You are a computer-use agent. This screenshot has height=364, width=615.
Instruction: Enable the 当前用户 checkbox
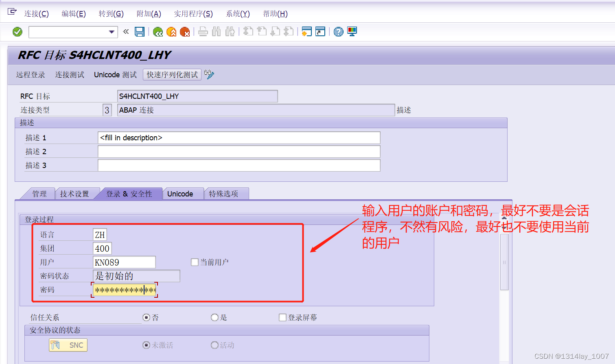[195, 262]
